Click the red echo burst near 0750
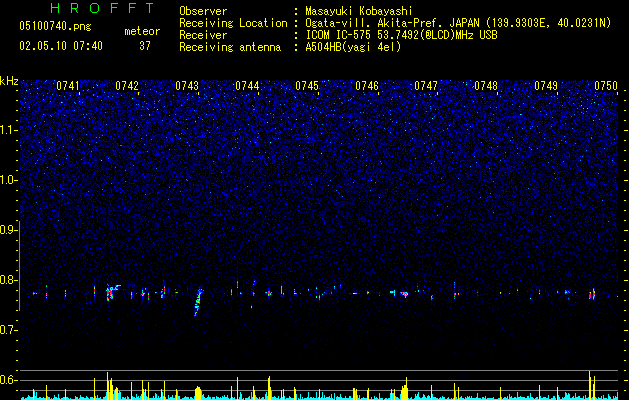The height and width of the screenshot is (400, 629). [592, 294]
